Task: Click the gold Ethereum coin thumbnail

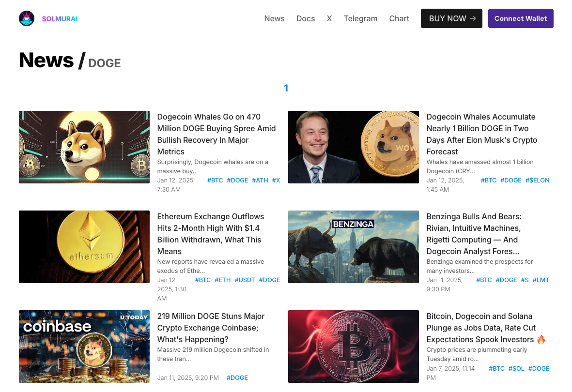Action: [x=84, y=247]
